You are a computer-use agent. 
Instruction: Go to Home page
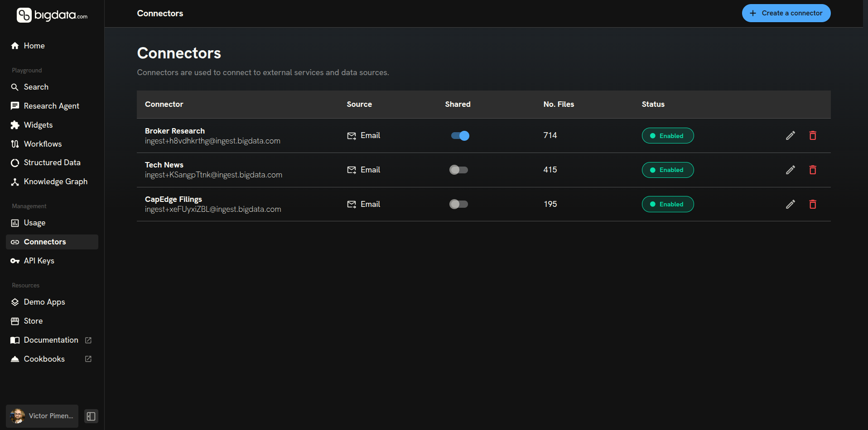[x=52, y=46]
